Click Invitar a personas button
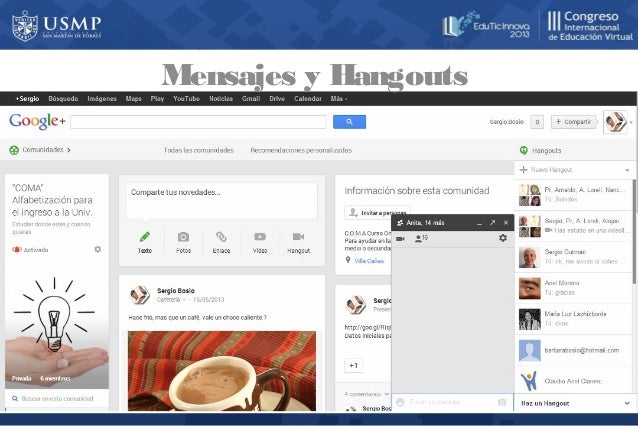 coord(377,212)
